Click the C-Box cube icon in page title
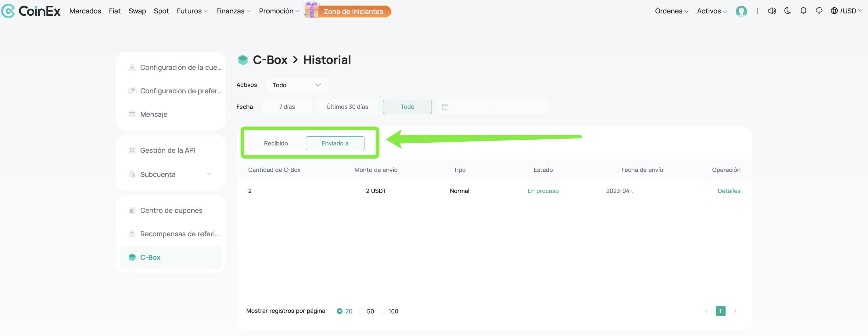Screen dimensions: 868x336 click(243, 60)
